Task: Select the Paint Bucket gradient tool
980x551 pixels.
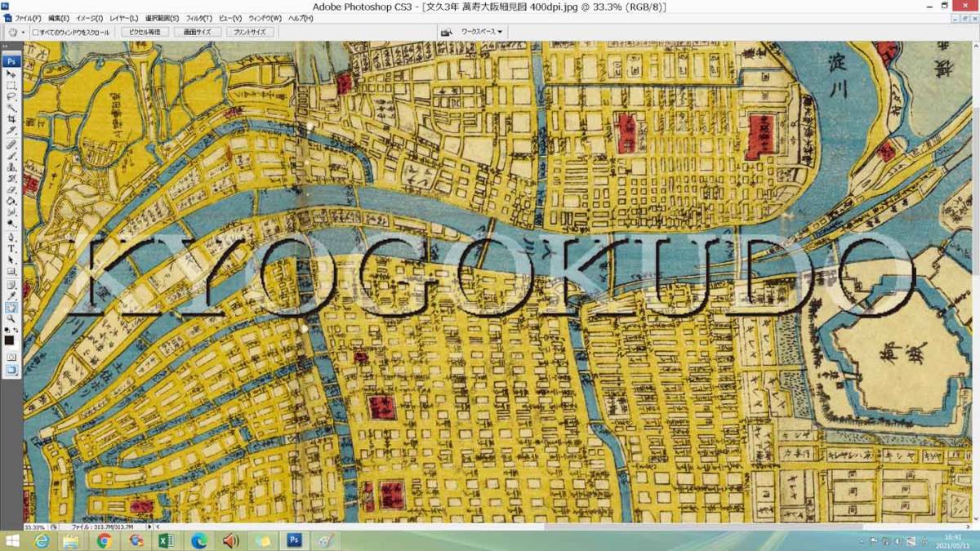Action: pos(11,201)
